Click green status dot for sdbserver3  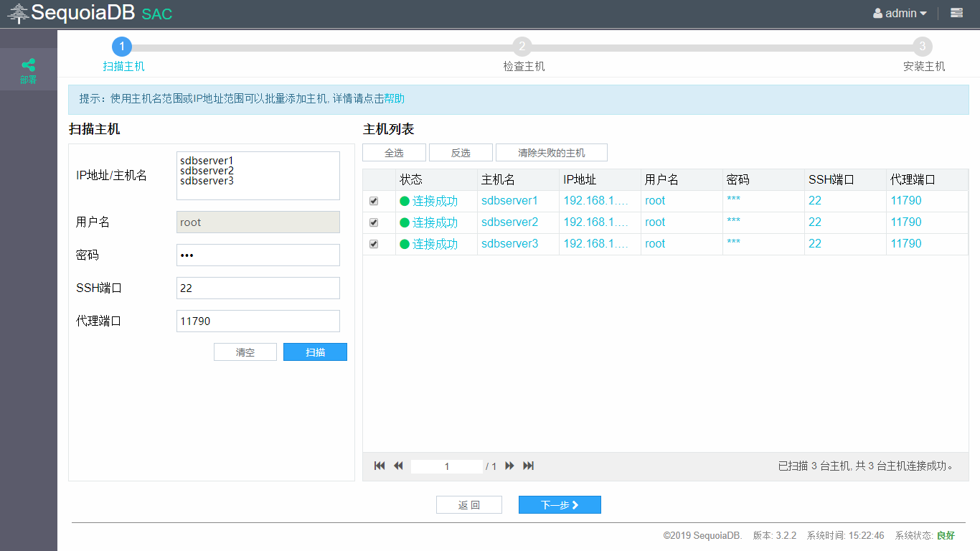click(405, 245)
